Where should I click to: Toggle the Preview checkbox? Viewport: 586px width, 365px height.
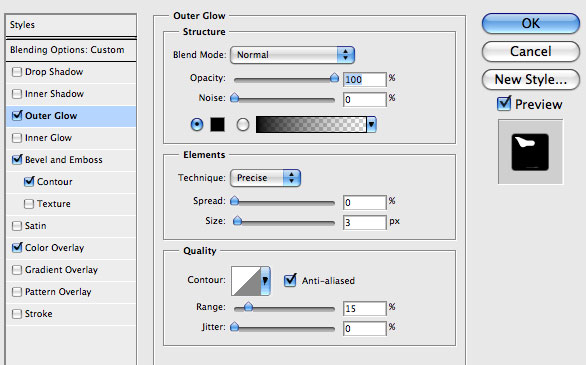(504, 103)
